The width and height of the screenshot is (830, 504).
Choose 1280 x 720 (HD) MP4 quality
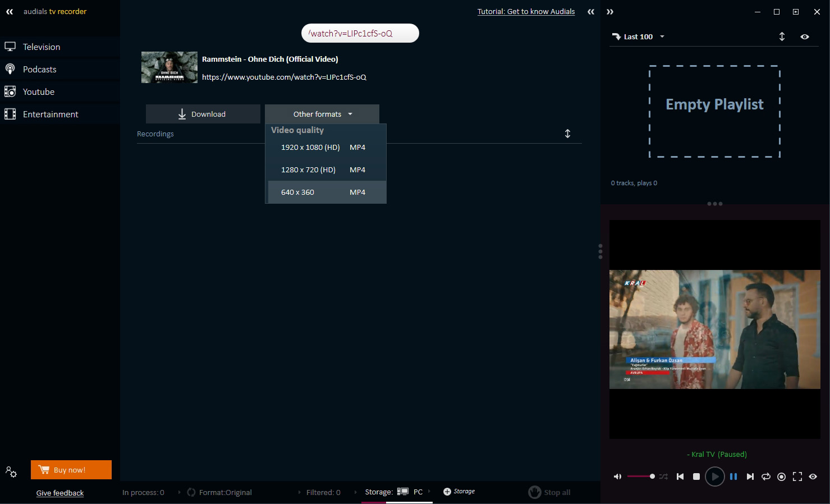327,169
